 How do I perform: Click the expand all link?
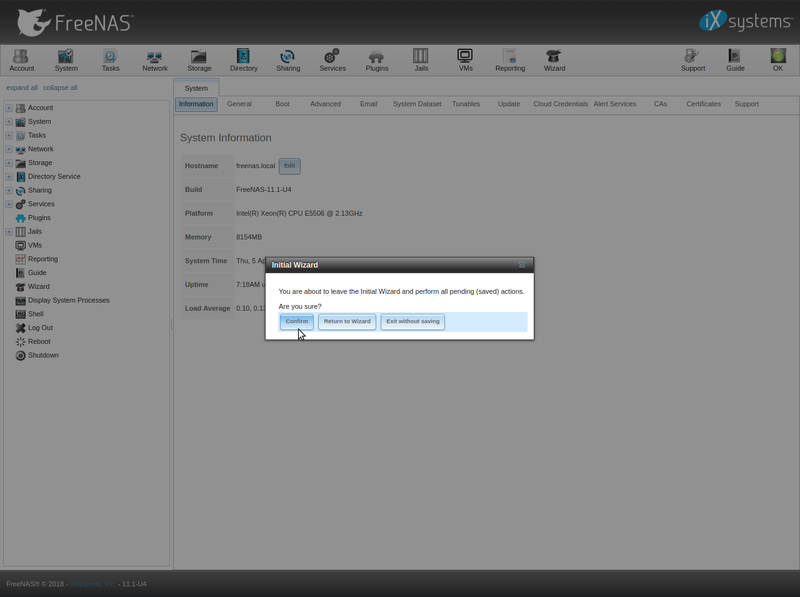pyautogui.click(x=21, y=88)
